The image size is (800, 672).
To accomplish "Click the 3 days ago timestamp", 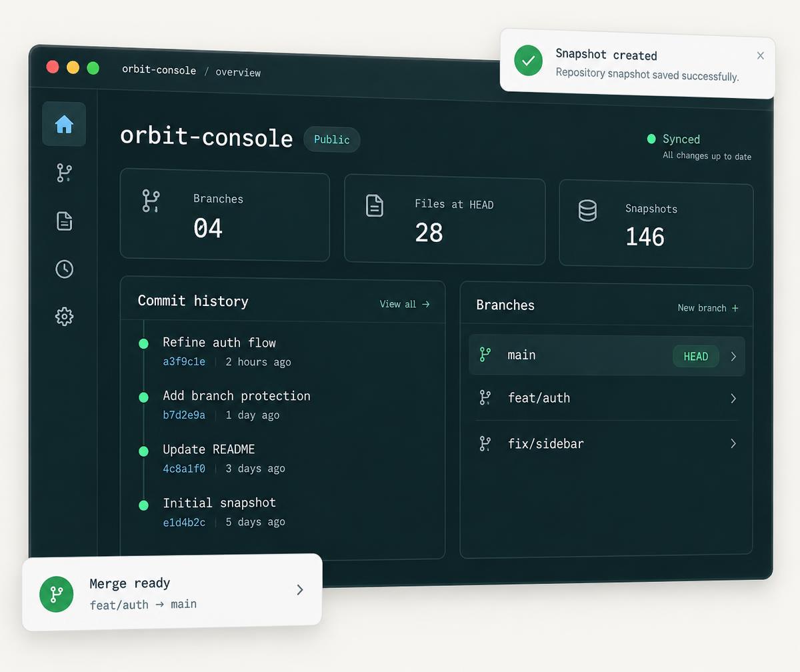I will (255, 469).
